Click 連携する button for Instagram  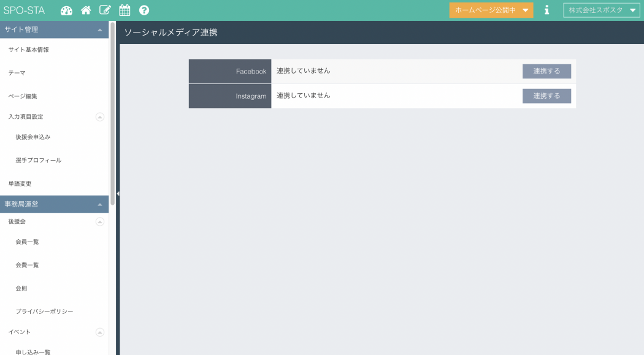coord(546,96)
